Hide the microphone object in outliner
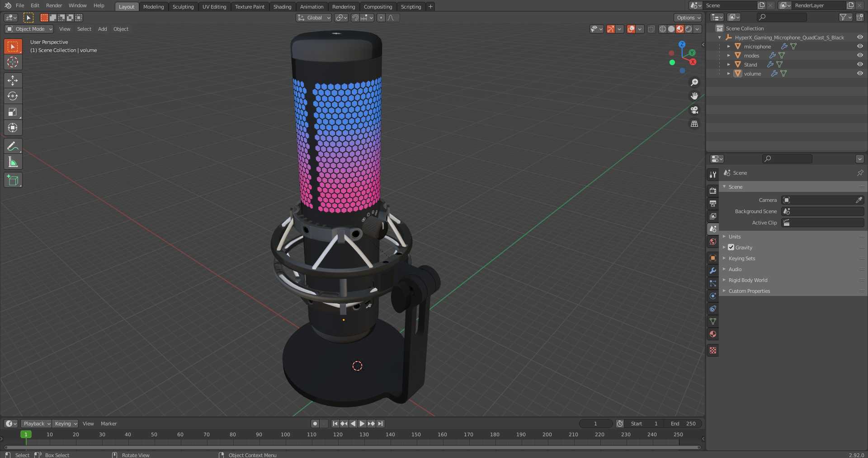This screenshot has width=868, height=458. (860, 46)
